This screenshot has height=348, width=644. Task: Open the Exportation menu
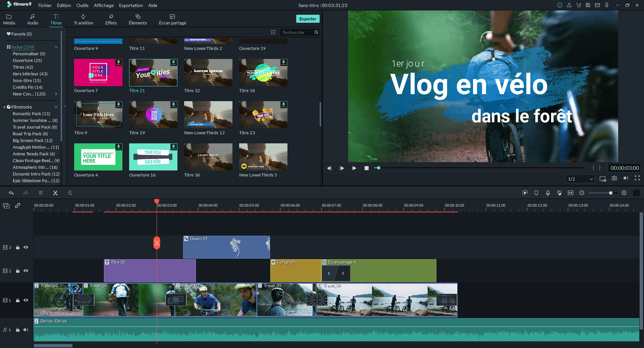(130, 5)
